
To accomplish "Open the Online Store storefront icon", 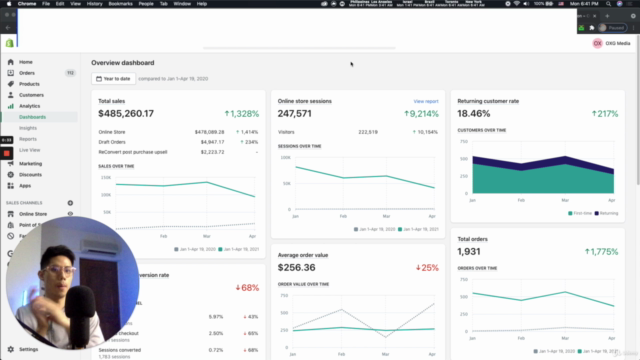I will click(11, 214).
